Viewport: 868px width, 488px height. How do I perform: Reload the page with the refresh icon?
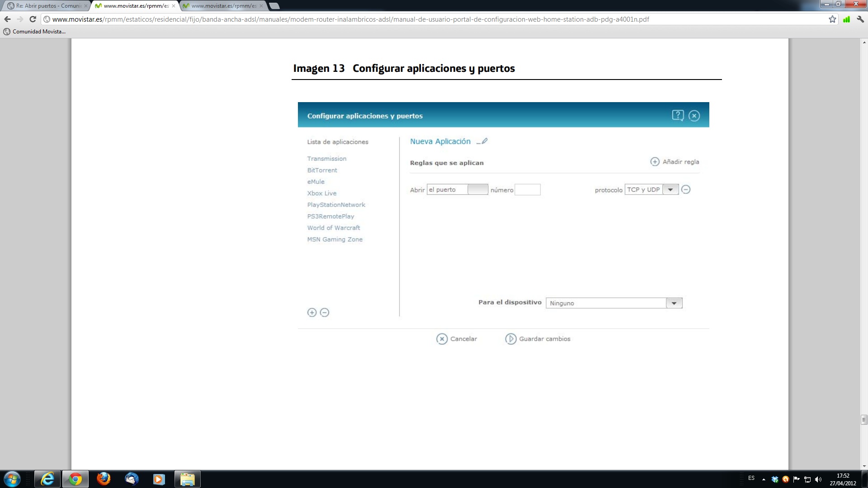tap(33, 19)
